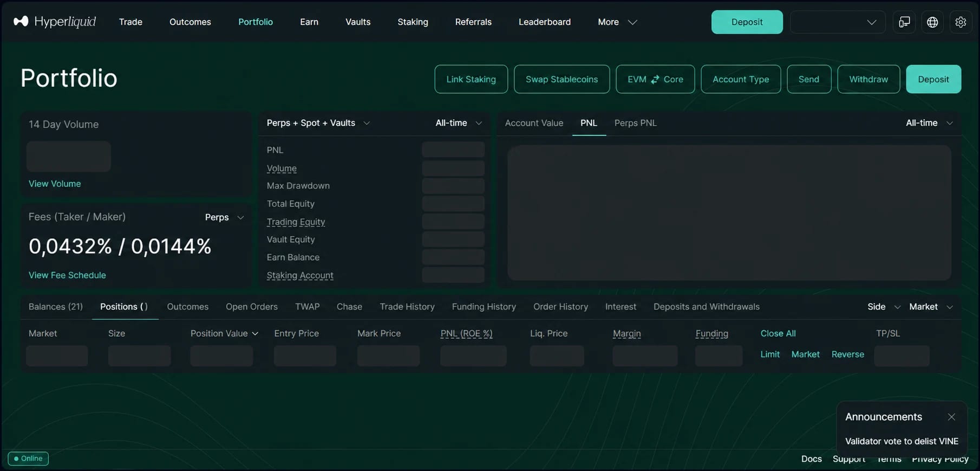Open the language globe icon
The width and height of the screenshot is (980, 471).
coord(932,22)
